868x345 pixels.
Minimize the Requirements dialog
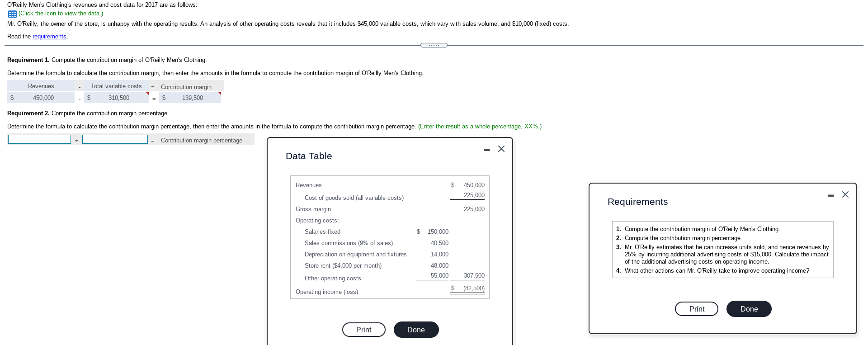pyautogui.click(x=830, y=195)
